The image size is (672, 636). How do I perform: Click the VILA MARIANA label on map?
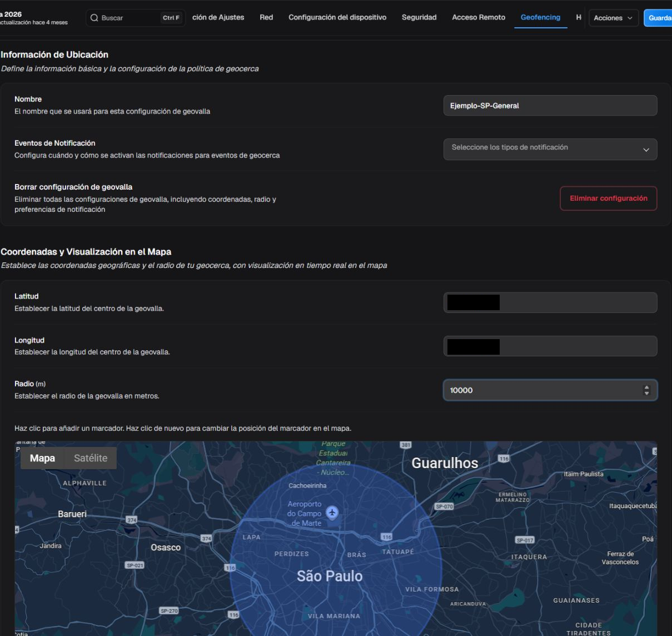pyautogui.click(x=334, y=616)
